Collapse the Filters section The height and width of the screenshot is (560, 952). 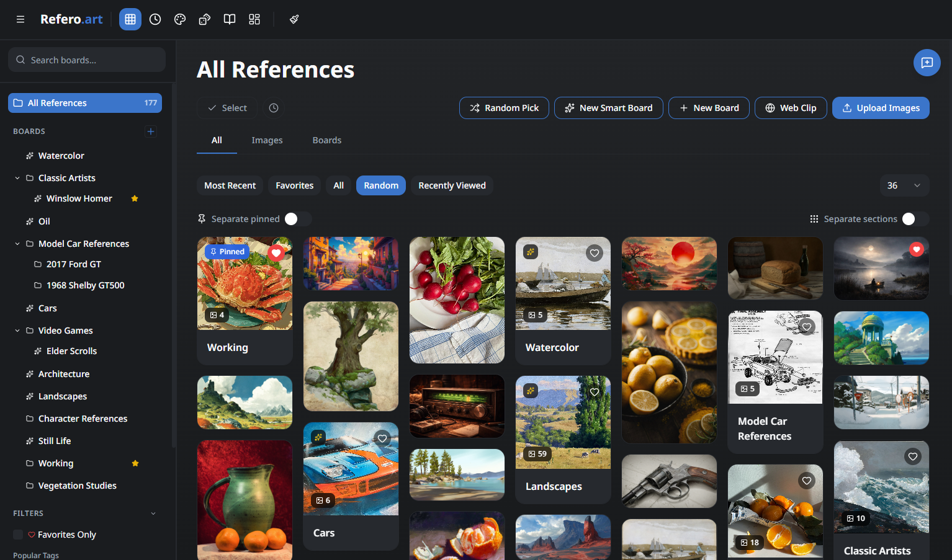tap(153, 513)
